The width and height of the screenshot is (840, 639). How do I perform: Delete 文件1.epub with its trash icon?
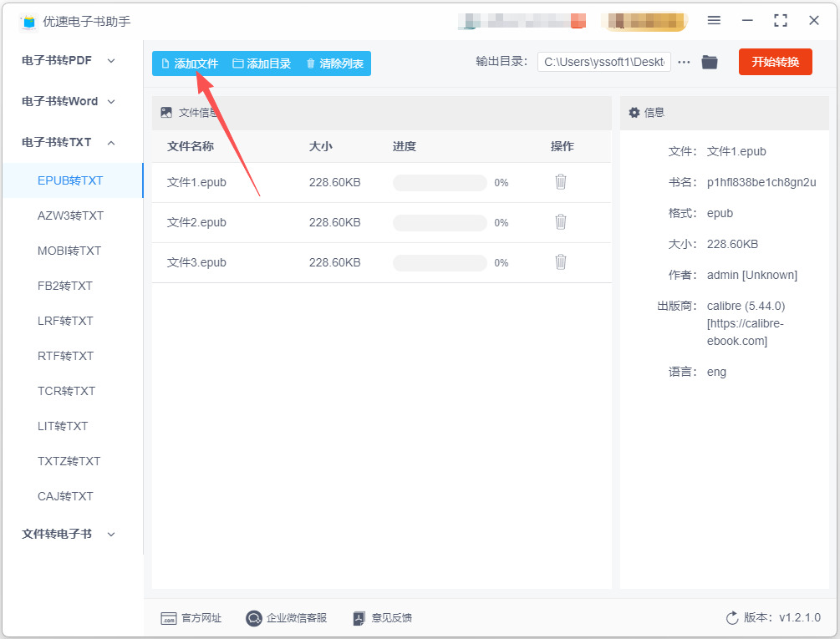[x=560, y=182]
